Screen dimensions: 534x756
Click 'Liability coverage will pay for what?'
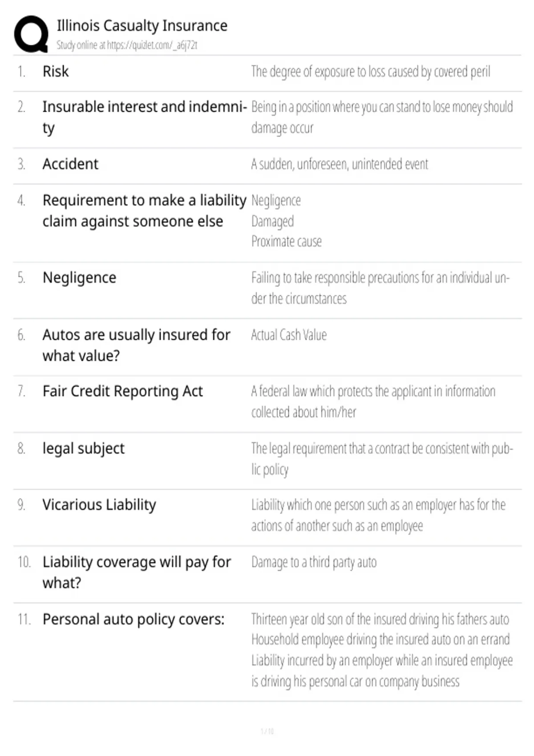137,572
